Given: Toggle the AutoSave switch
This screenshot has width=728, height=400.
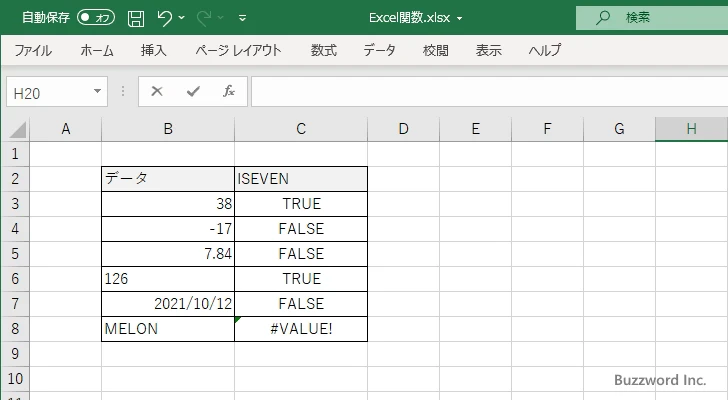Looking at the screenshot, I should [x=96, y=18].
